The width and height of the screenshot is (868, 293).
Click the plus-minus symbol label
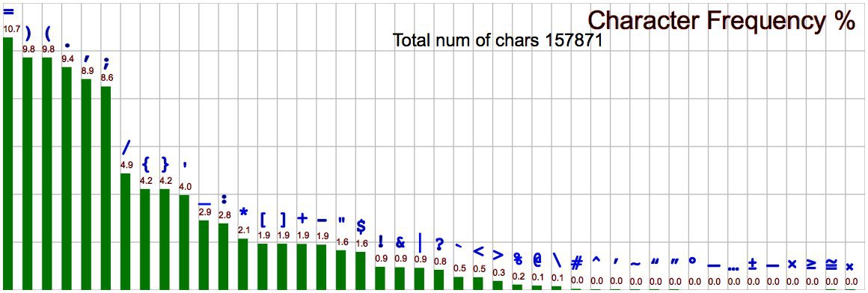[753, 264]
